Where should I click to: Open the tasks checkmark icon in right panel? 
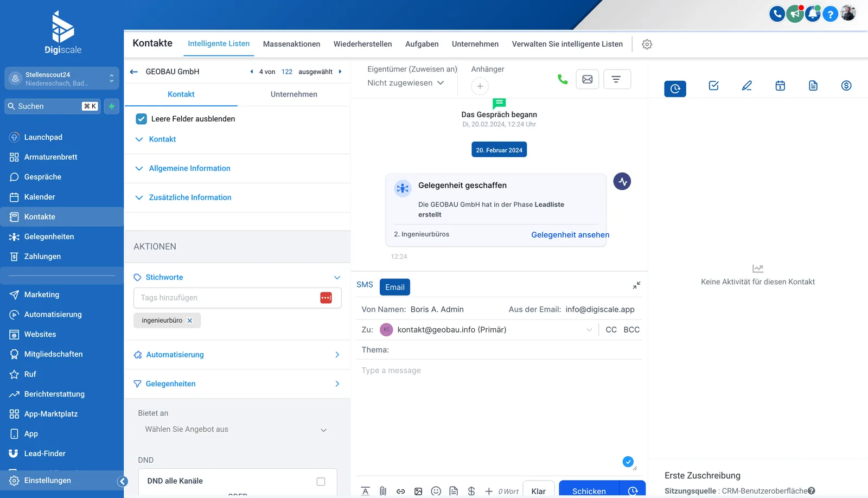click(x=714, y=86)
